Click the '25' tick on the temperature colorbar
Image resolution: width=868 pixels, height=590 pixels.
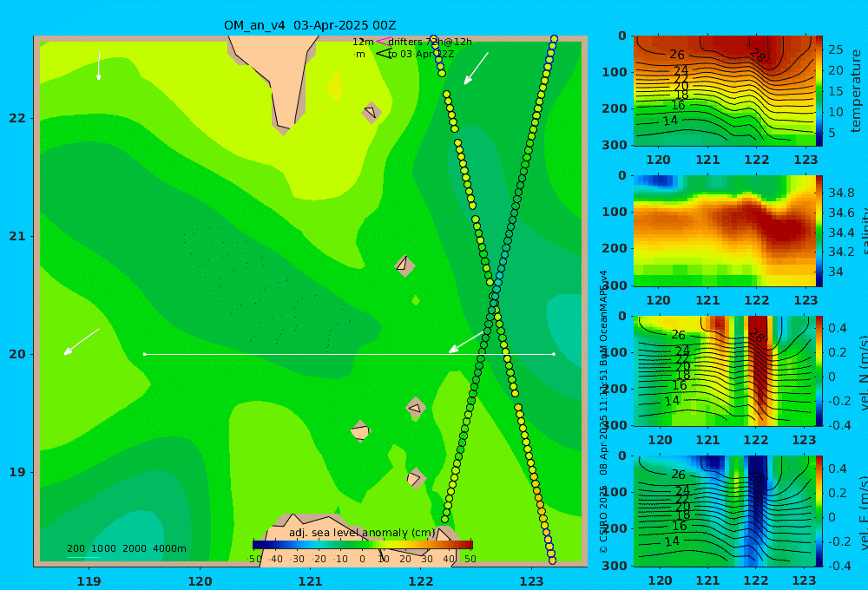pos(836,49)
